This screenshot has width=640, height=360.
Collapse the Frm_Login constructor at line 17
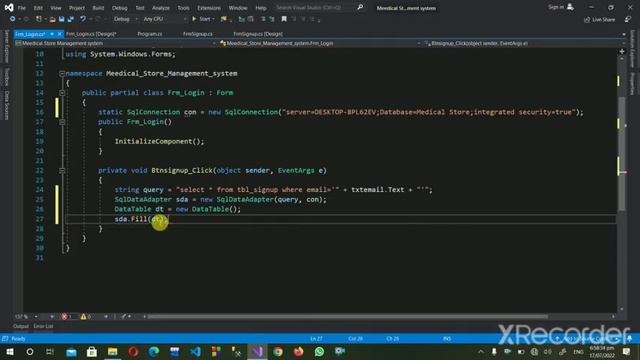(x=62, y=122)
